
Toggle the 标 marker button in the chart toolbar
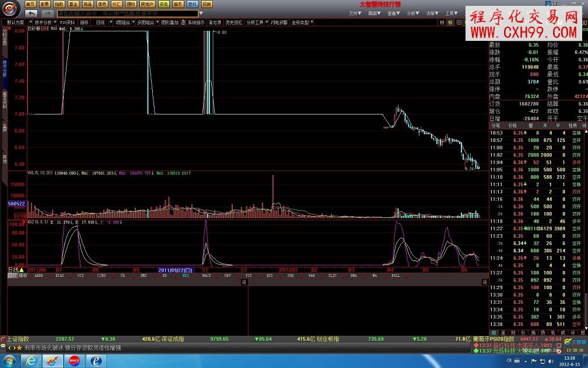pos(450,23)
